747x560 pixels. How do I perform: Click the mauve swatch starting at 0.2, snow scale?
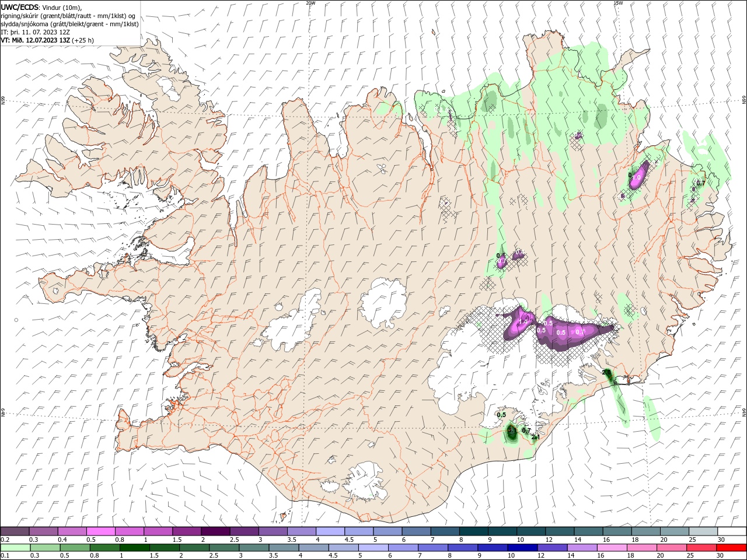[15, 531]
